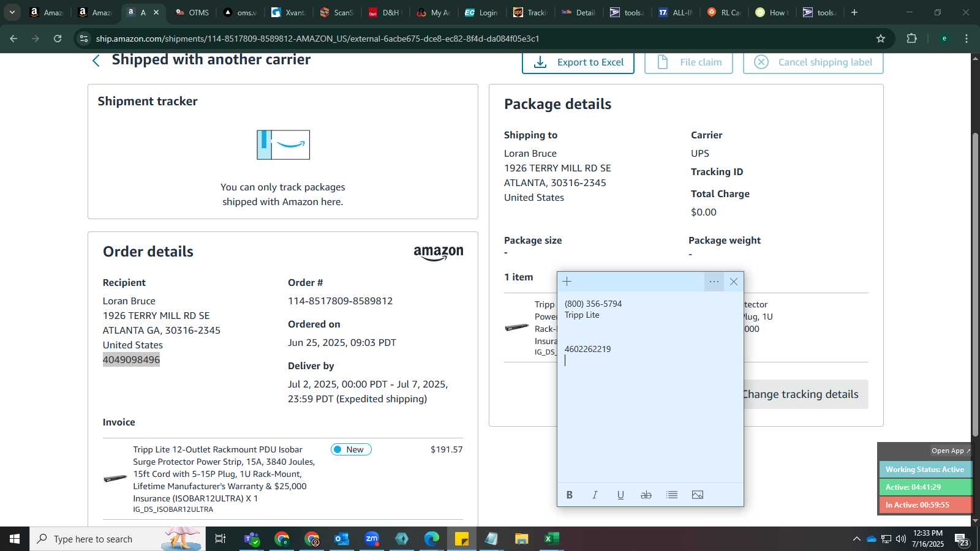This screenshot has height=551, width=980.
Task: Click the package details product thumbnail
Action: pyautogui.click(x=517, y=327)
